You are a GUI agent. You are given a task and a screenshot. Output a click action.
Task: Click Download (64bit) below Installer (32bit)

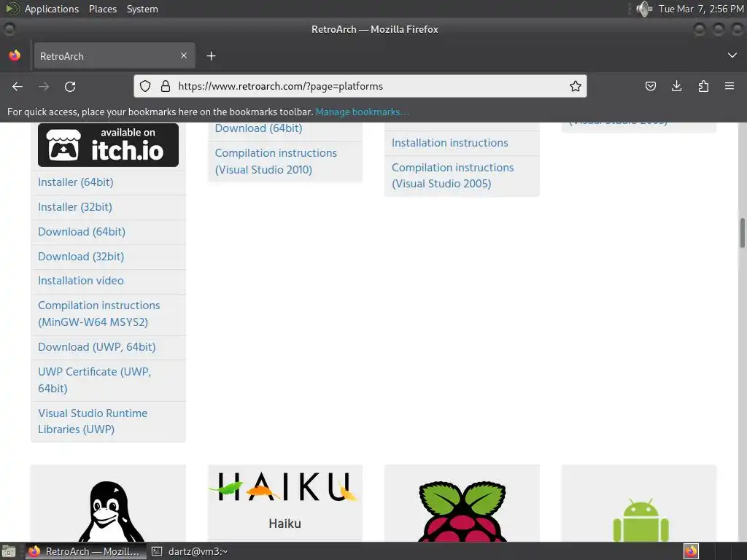[82, 231]
